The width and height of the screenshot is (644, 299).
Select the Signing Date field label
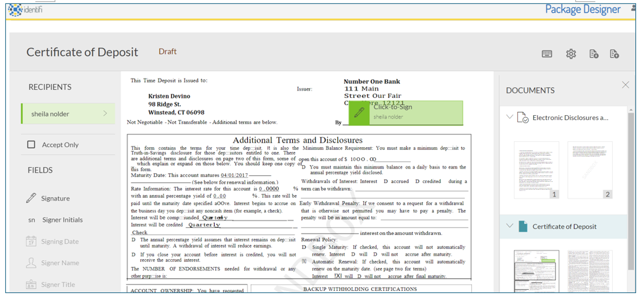(59, 242)
